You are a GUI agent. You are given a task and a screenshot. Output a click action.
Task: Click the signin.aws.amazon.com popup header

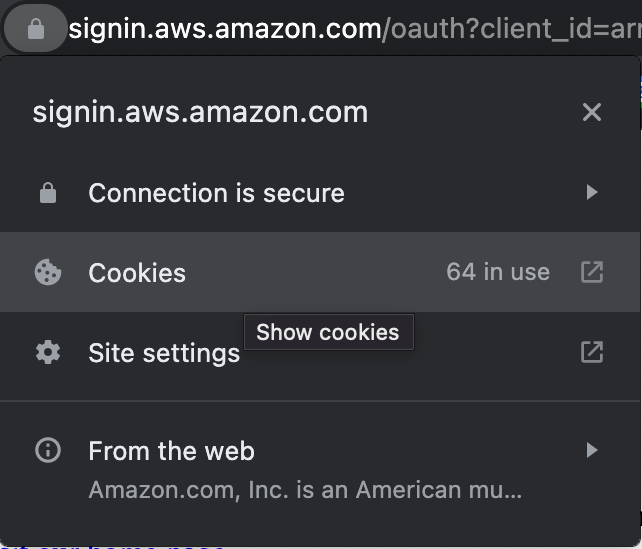tap(200, 112)
